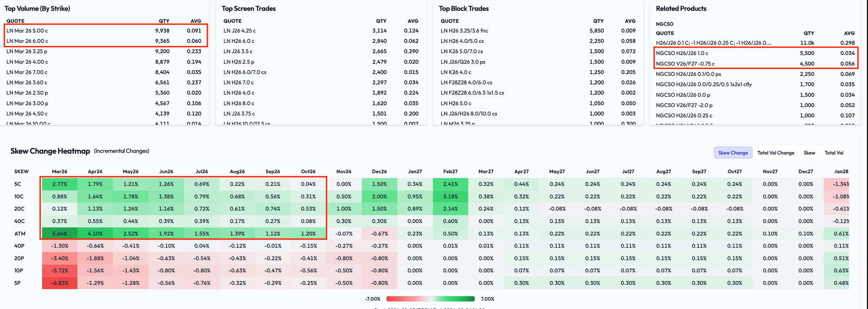The image size is (868, 309).
Task: Click the Mar26 ATM cell showing 5.64%
Action: 59,234
